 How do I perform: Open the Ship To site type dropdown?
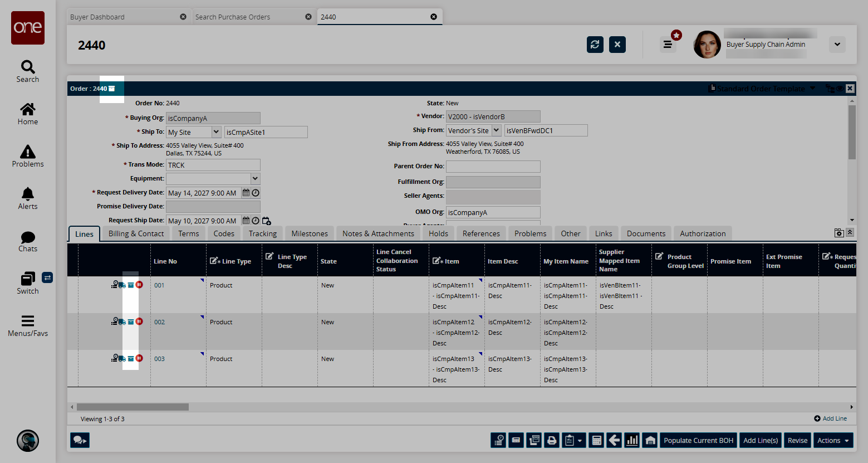[x=216, y=132]
